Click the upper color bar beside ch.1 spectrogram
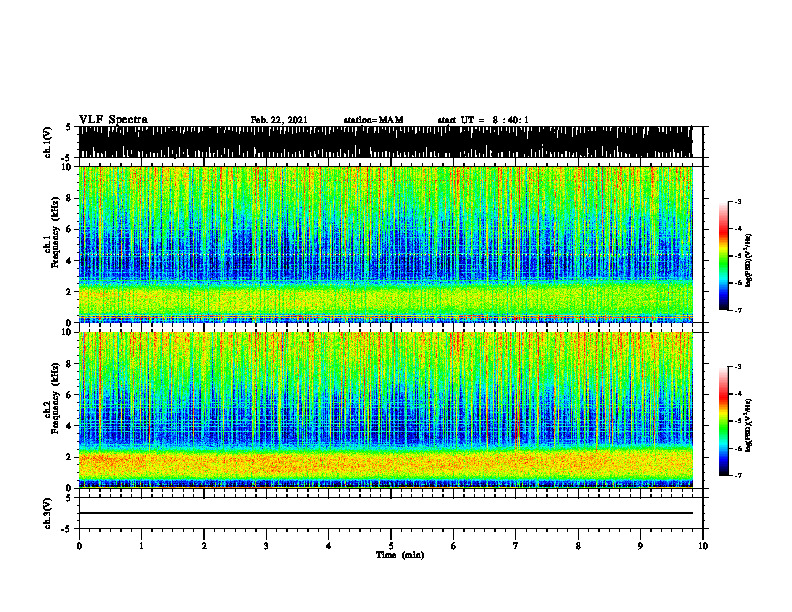Image resolution: width=792 pixels, height=612 pixels. pos(723,256)
